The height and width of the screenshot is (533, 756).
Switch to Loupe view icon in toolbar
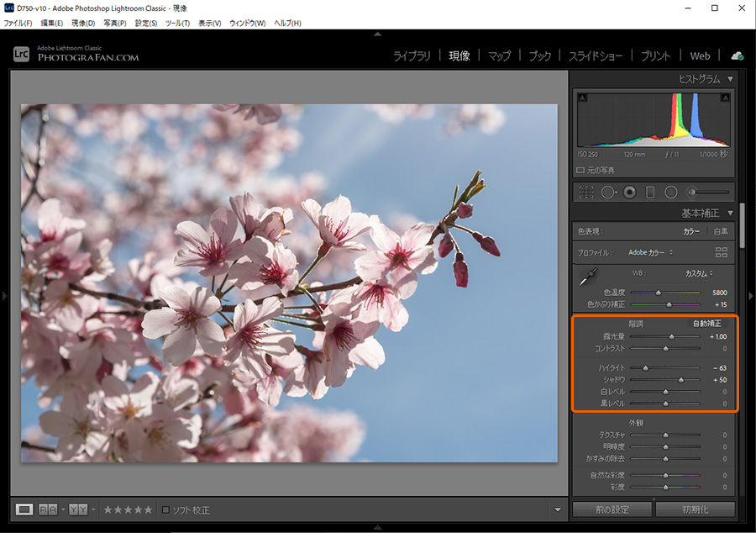(x=24, y=509)
